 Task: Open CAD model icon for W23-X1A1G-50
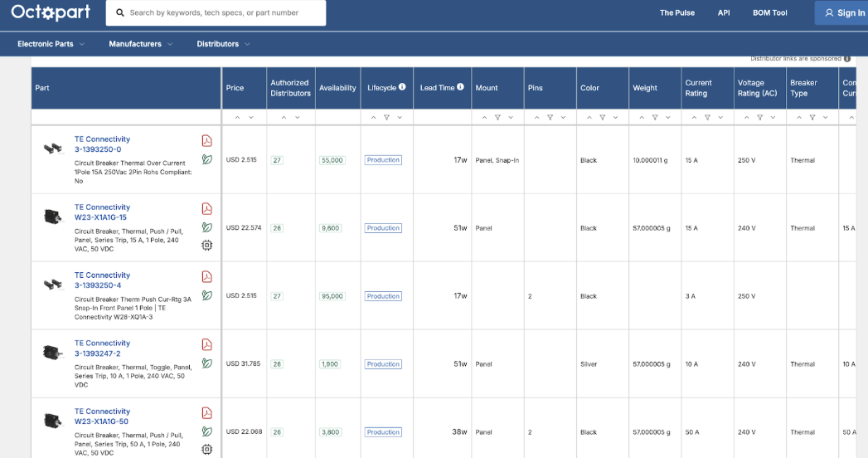(206, 449)
